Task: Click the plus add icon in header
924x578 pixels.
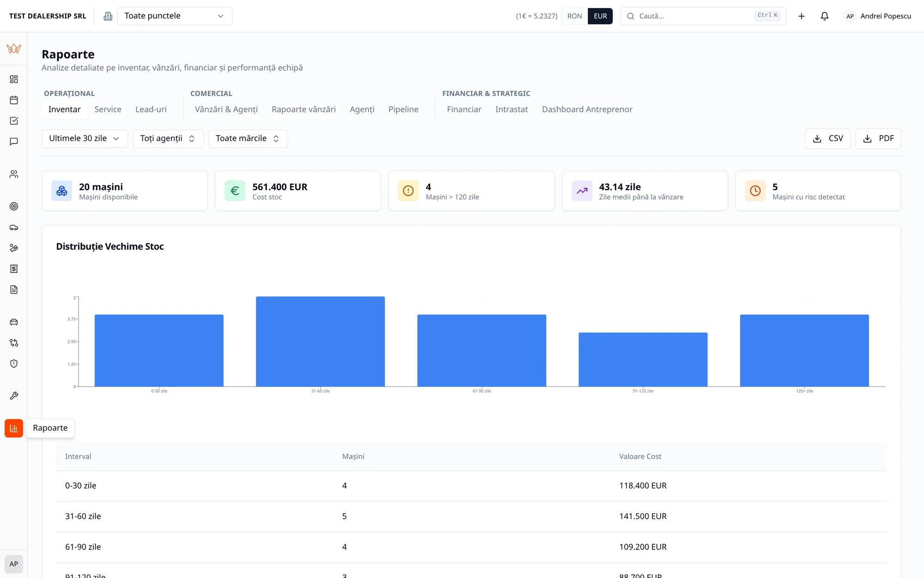Action: pyautogui.click(x=802, y=16)
